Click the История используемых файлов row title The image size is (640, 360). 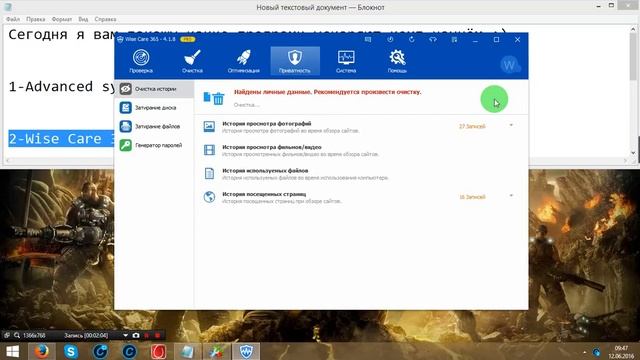click(x=265, y=171)
